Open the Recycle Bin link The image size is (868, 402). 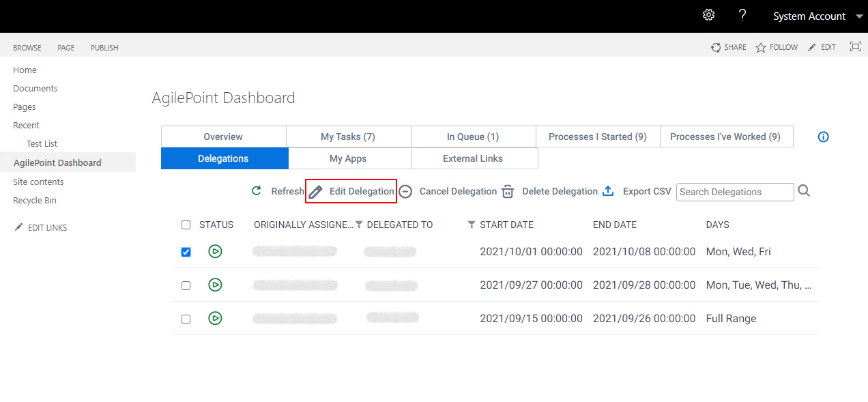[35, 201]
